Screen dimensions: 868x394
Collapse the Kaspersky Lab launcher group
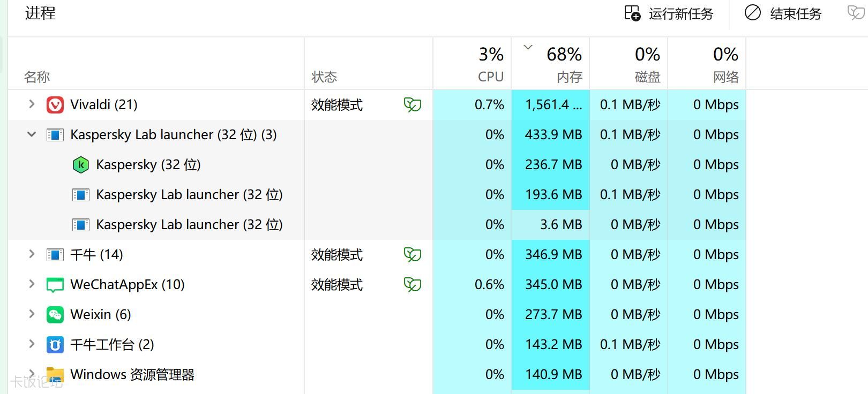click(x=32, y=134)
